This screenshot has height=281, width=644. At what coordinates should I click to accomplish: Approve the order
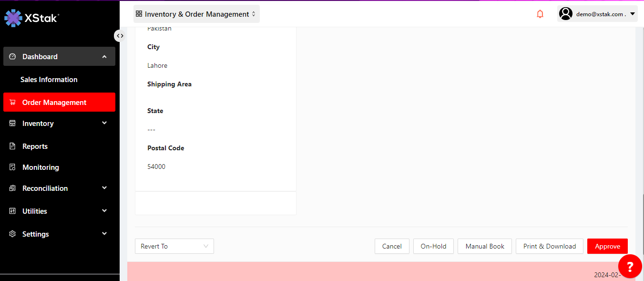[607, 246]
